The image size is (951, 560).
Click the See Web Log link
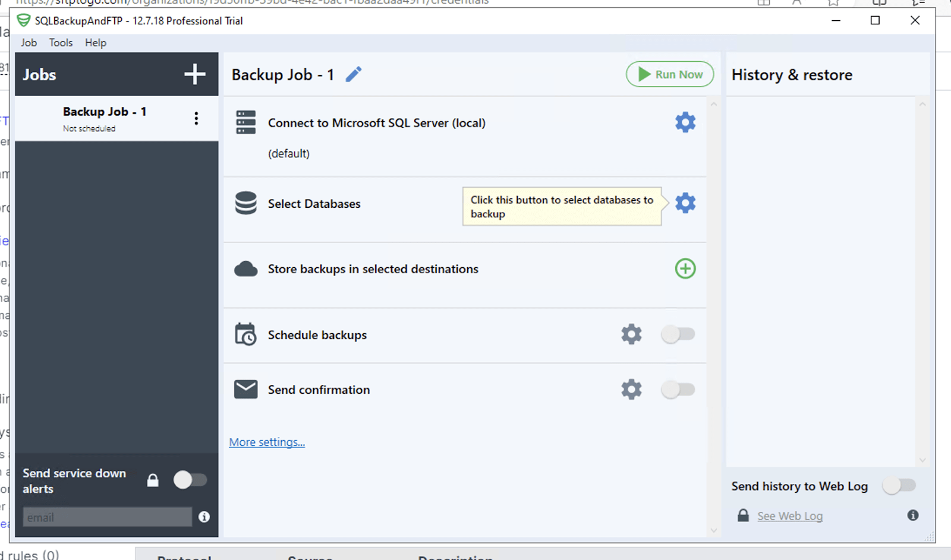tap(789, 515)
